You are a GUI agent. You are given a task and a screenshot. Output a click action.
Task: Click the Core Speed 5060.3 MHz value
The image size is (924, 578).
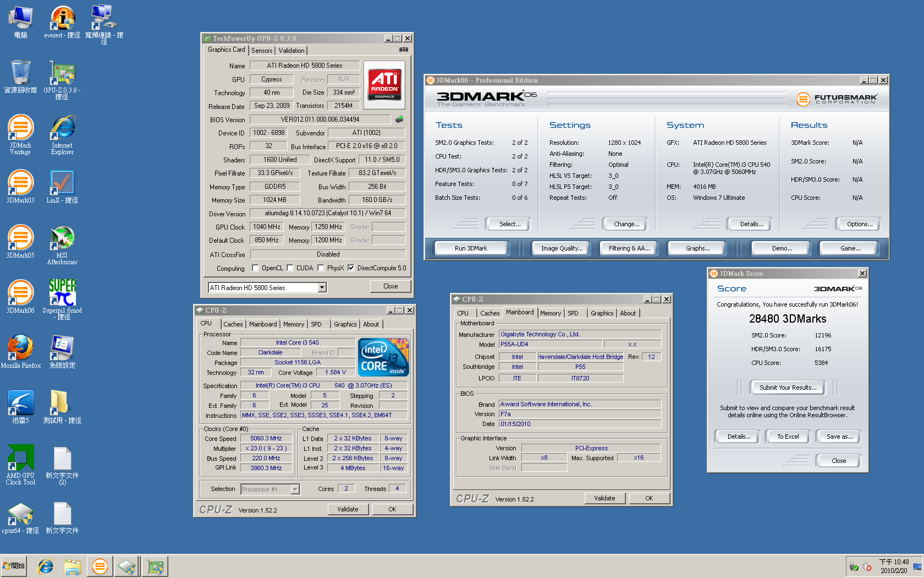(x=266, y=438)
